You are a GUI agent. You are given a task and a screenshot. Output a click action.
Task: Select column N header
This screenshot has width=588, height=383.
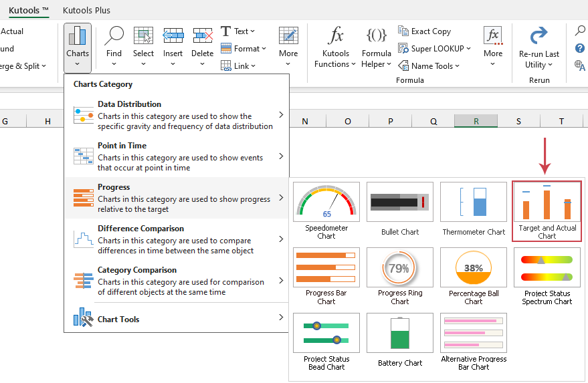pyautogui.click(x=305, y=121)
